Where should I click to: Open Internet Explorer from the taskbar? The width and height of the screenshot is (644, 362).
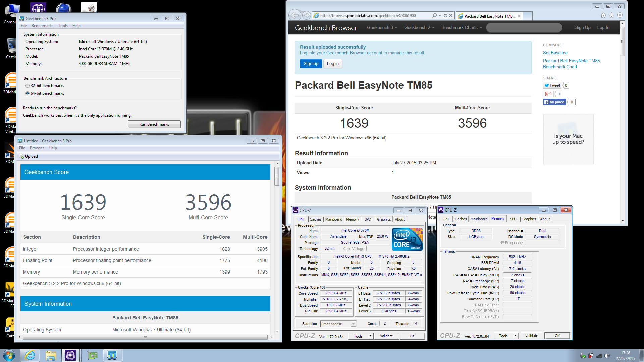coord(30,355)
